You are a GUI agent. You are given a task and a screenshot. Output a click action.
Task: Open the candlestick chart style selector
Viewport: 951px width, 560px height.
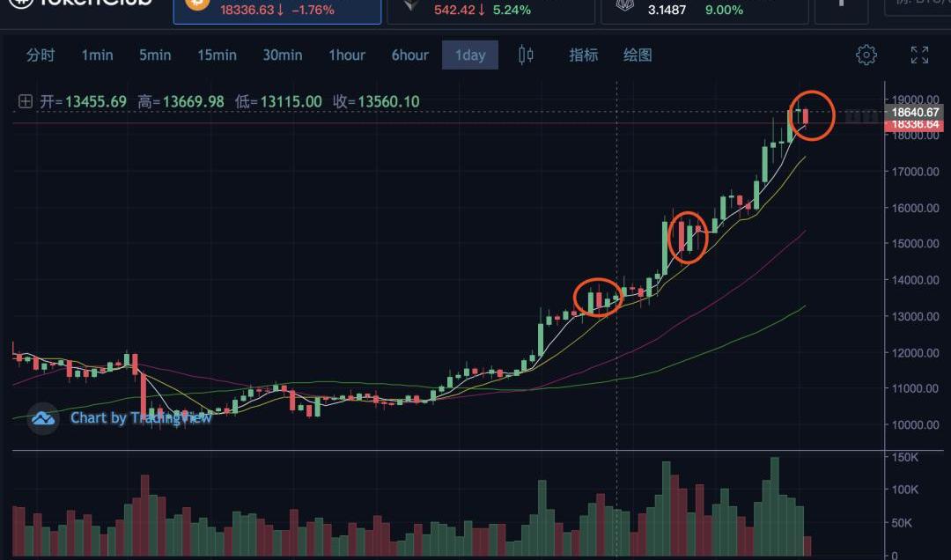[526, 55]
